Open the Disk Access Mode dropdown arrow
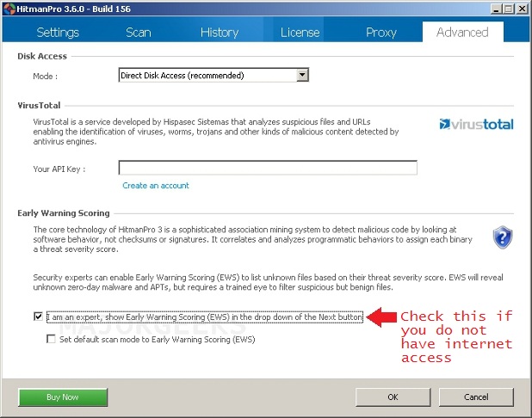The width and height of the screenshot is (532, 418). [302, 75]
